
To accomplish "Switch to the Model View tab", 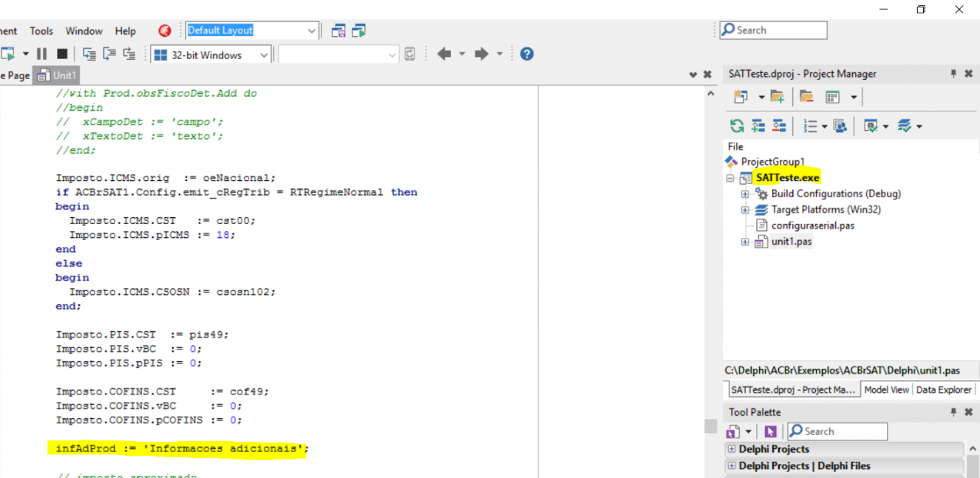I will point(886,389).
